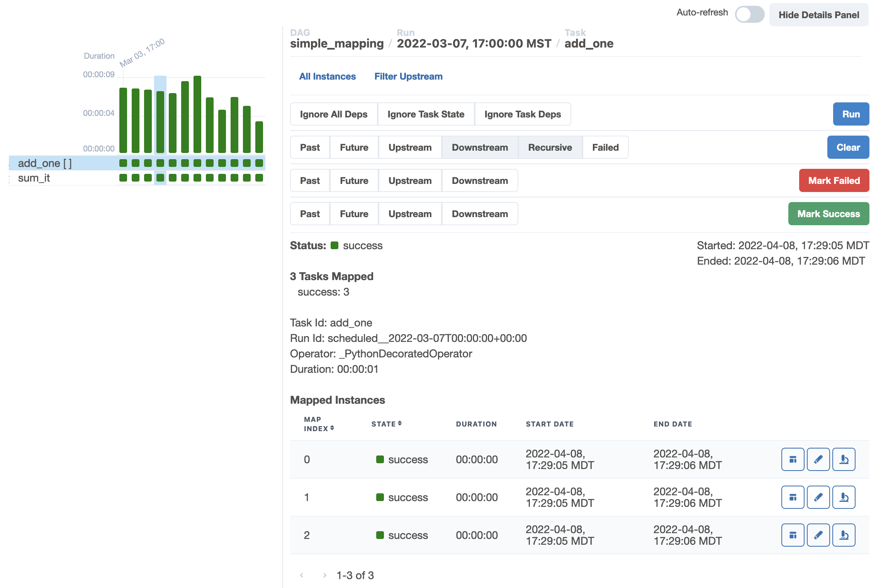Open log icon for map index 1
Viewport: 876px width, 588px height.
coord(818,497)
